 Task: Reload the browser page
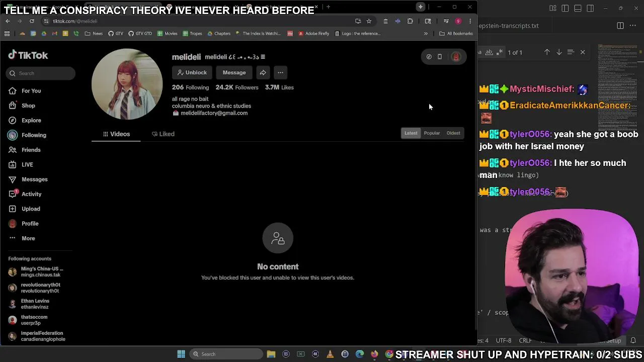pyautogui.click(x=32, y=21)
